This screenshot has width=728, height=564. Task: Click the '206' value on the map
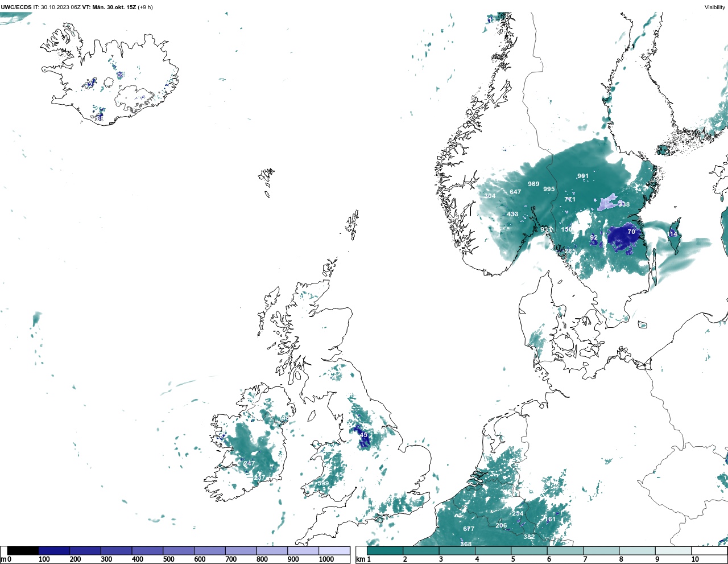[501, 525]
